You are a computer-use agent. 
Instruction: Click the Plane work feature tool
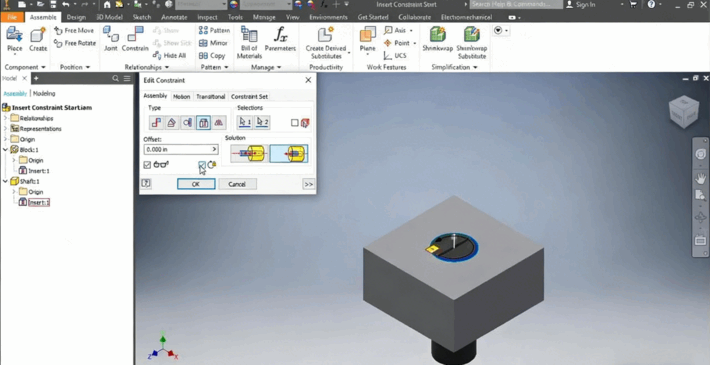(x=368, y=40)
